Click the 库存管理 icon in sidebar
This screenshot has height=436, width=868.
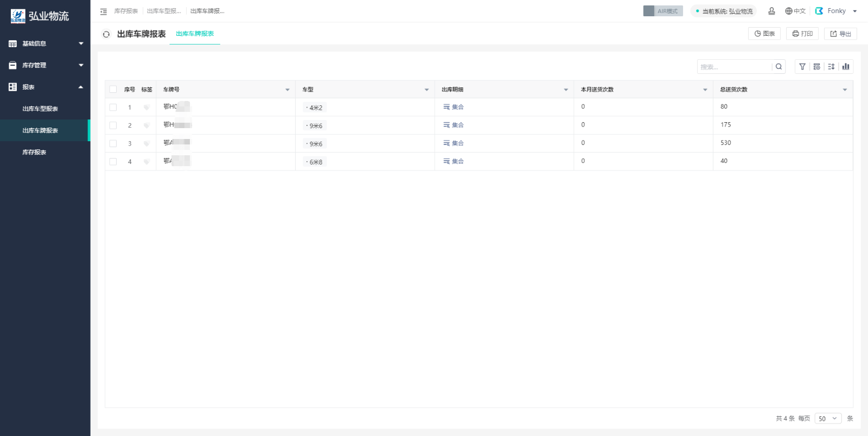point(12,65)
